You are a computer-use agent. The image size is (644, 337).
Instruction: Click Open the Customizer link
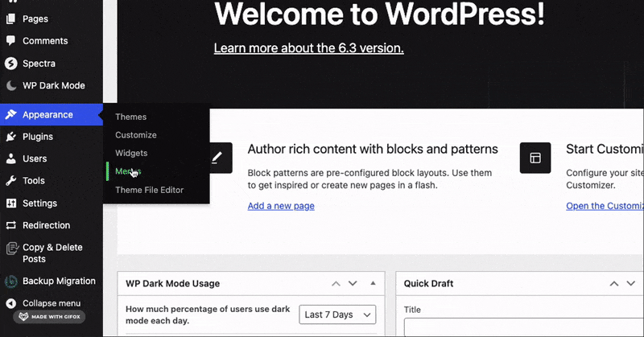click(x=605, y=206)
